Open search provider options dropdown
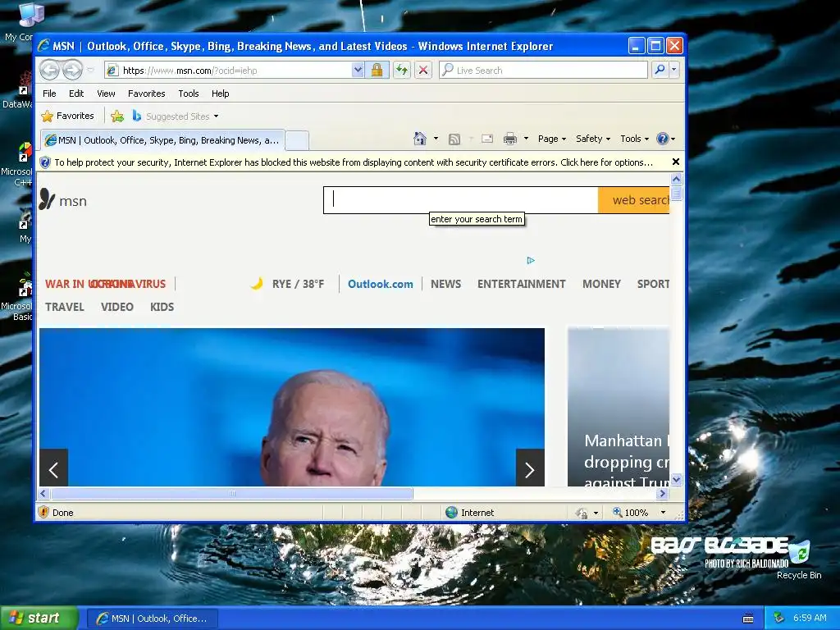840x630 pixels. pos(674,71)
